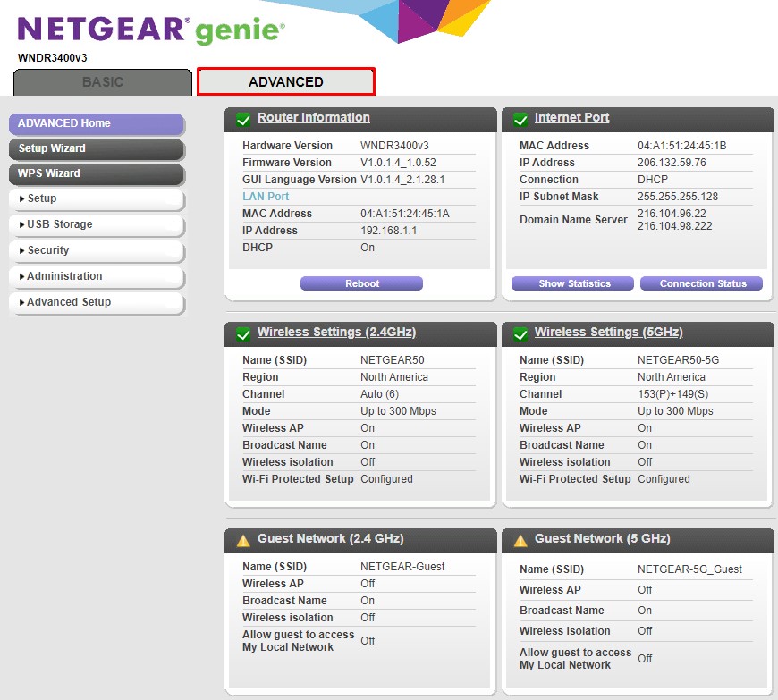Click the guest SSID NETGEAR-Guest
This screenshot has height=700, width=778.
tap(402, 567)
